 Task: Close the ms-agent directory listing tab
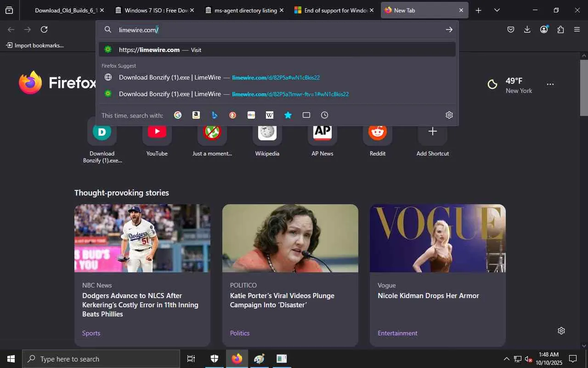(x=281, y=10)
